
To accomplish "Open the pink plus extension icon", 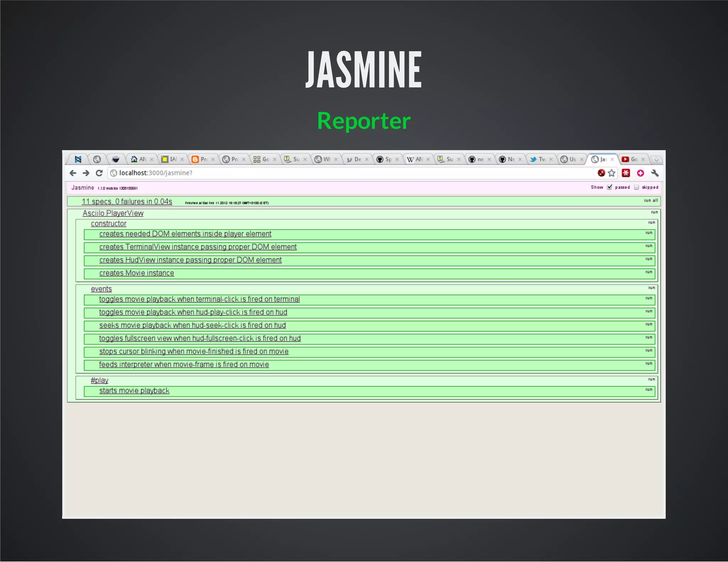I will pos(641,173).
